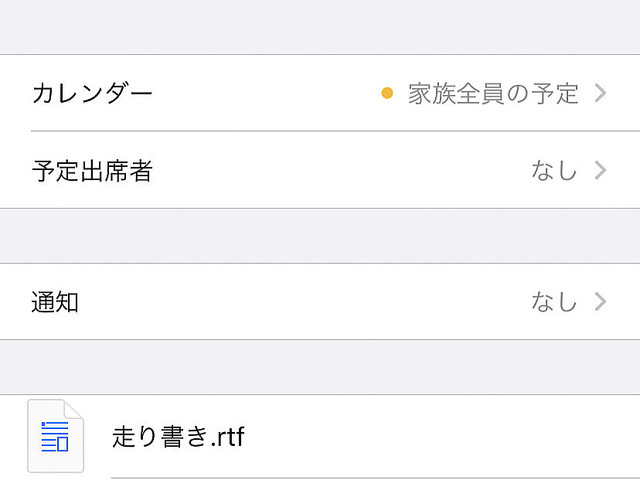Tap the yellow calendar color dot
This screenshot has height=480, width=640.
(x=388, y=94)
